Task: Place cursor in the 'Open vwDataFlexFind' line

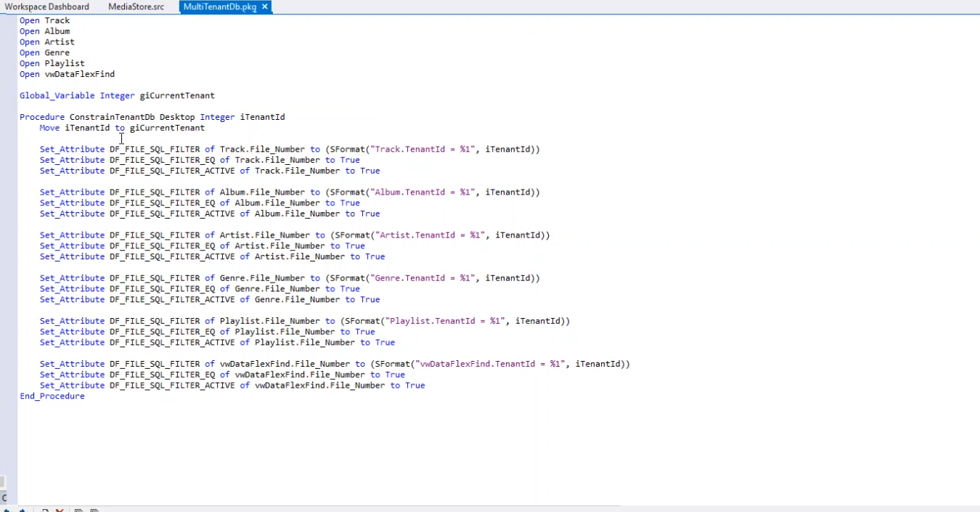Action: [79, 74]
